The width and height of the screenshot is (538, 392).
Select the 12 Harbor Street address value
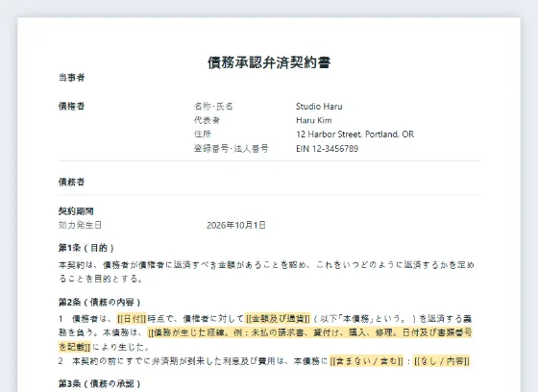355,135
